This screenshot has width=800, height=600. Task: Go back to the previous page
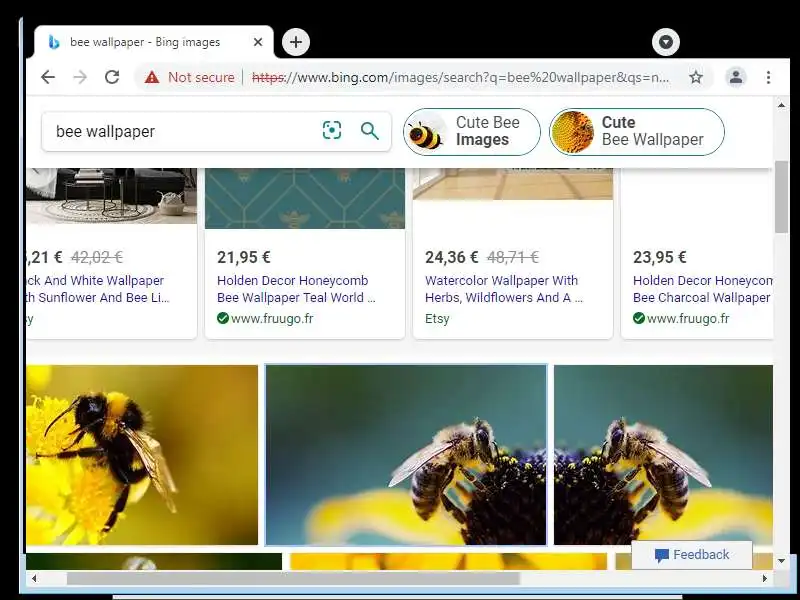[48, 77]
